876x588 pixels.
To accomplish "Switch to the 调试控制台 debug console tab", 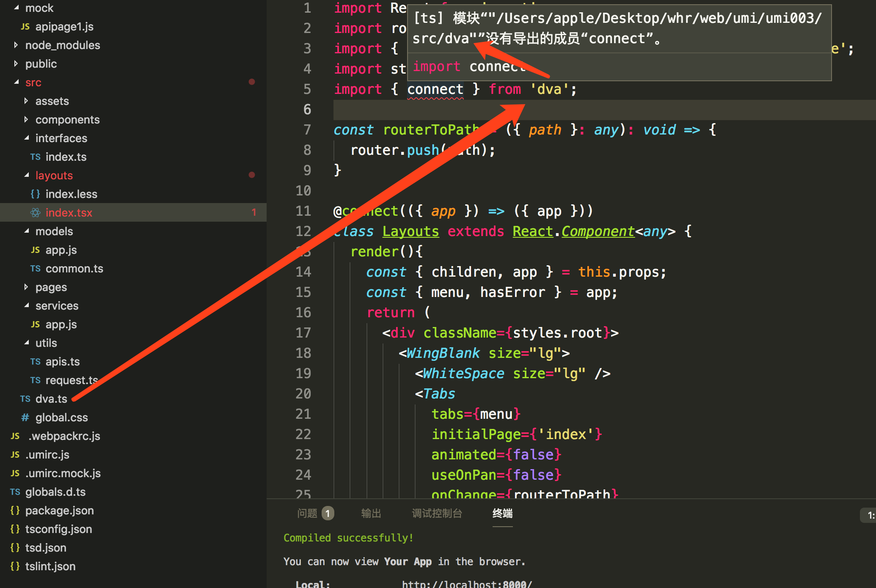I will (437, 513).
